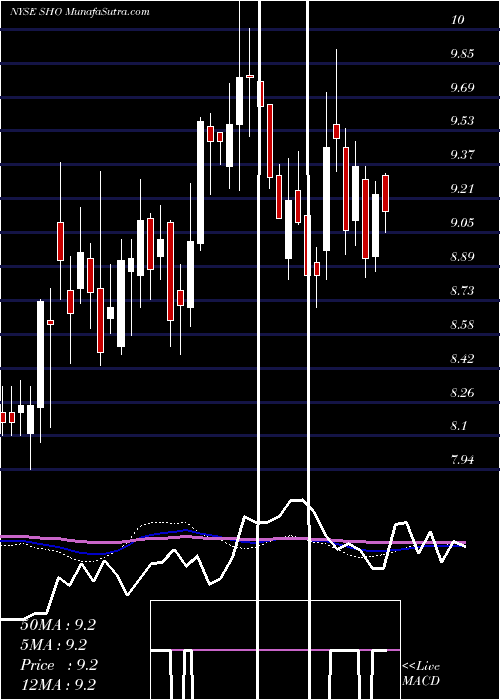Click the tall white candlestick rising from 8.26
Viewport: 500px width, 700px height.
pyautogui.click(x=41, y=354)
